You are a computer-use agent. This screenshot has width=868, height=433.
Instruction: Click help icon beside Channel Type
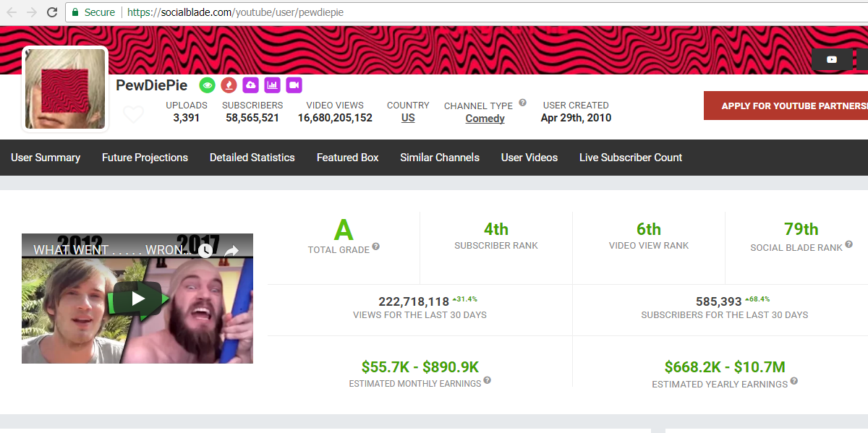click(522, 103)
